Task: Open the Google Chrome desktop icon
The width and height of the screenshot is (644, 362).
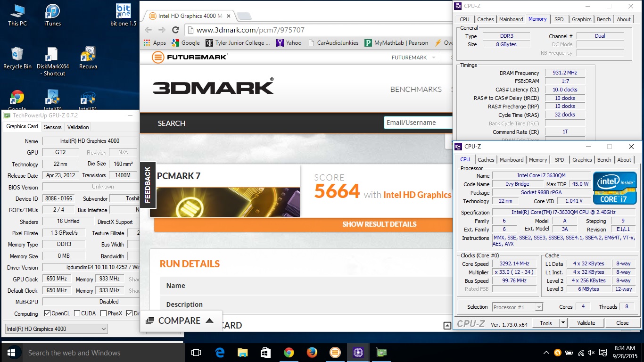Action: (x=17, y=100)
